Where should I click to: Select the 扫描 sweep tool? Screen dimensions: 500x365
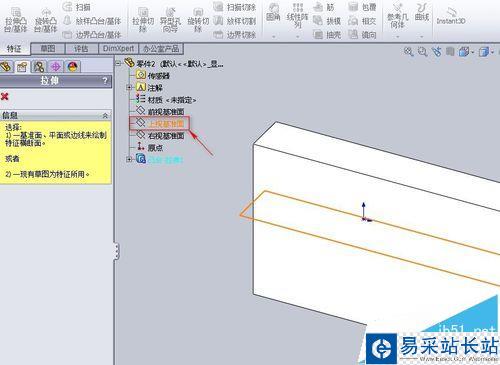tap(77, 7)
